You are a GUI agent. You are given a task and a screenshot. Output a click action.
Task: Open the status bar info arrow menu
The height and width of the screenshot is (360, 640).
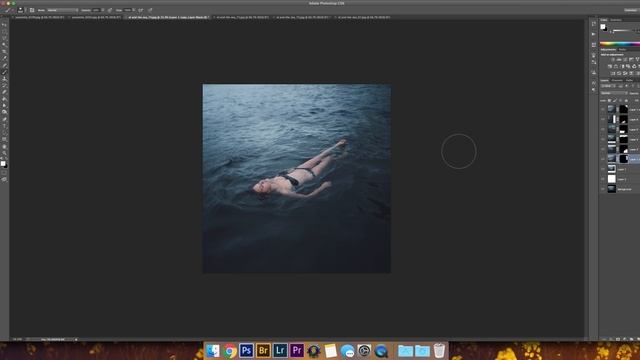click(x=76, y=339)
